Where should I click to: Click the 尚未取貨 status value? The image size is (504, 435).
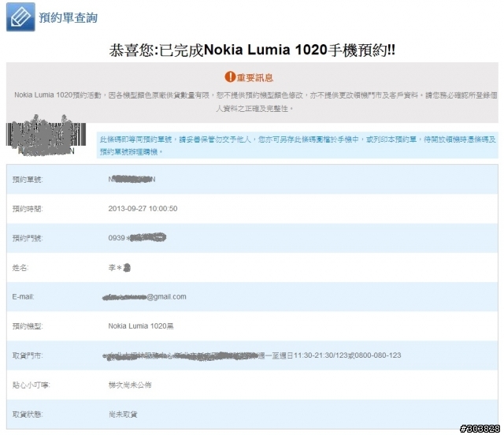tap(123, 415)
